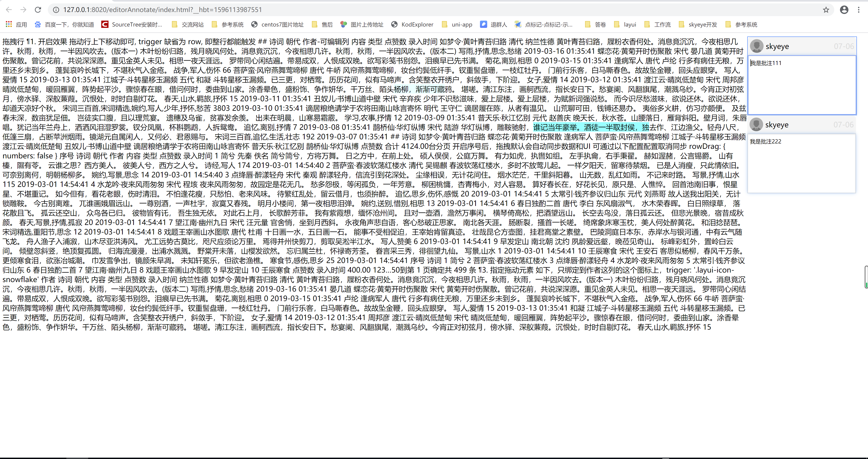Expand the skyeye开发 bookmark folder
This screenshot has height=459, width=868.
[x=698, y=25]
